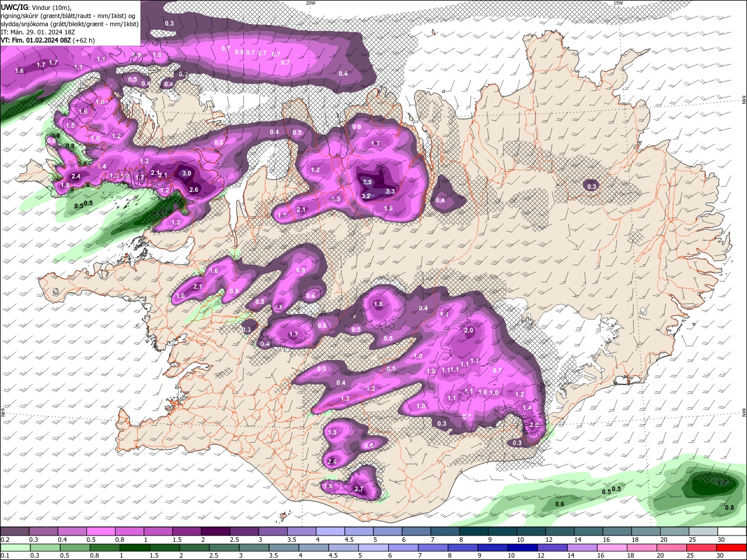747x560 pixels.
Task: Pick pink 18 swatch in lower legend
Action: tap(641, 548)
